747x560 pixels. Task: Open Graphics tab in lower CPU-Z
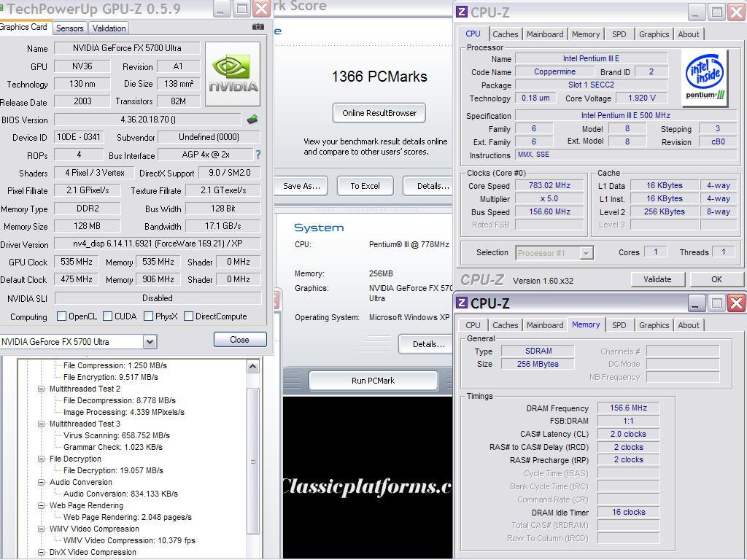[x=654, y=325]
